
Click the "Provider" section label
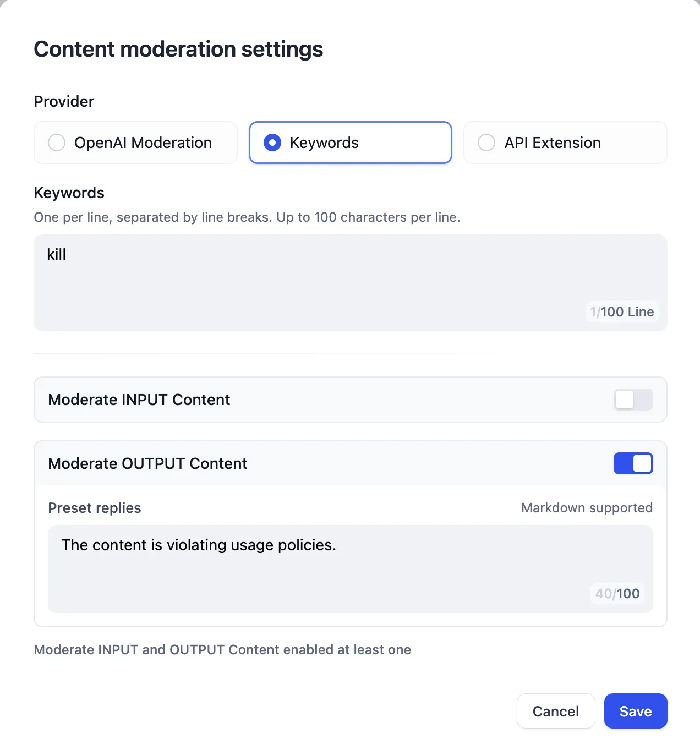pos(64,101)
